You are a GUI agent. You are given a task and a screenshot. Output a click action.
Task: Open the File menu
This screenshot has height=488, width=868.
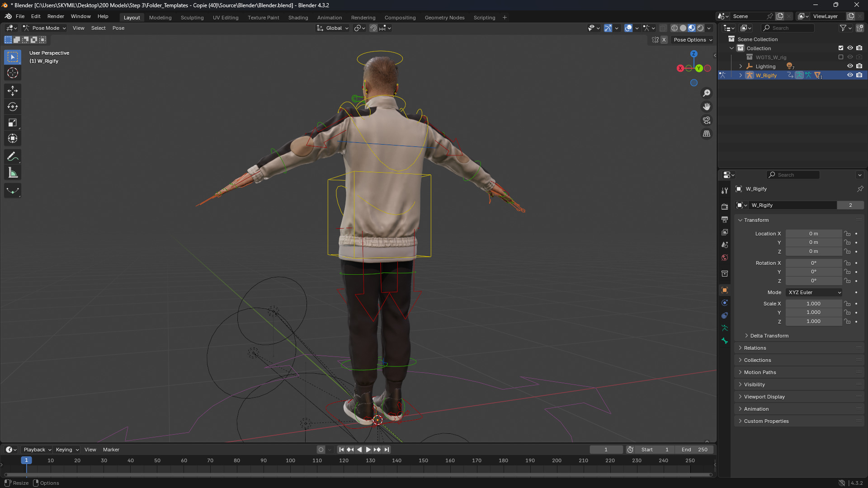[20, 16]
